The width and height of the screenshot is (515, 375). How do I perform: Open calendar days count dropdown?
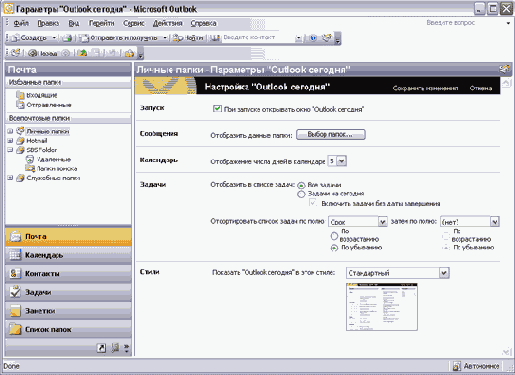(x=342, y=161)
